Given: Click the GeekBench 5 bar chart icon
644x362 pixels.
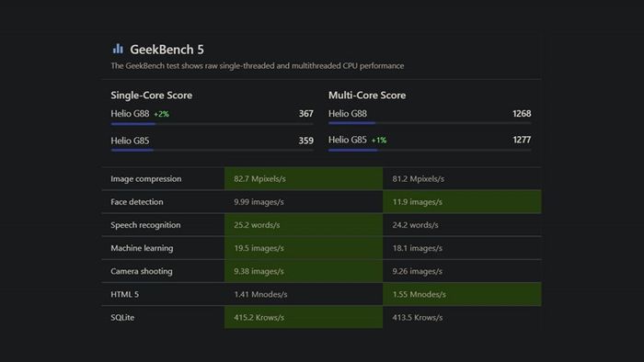Looking at the screenshot, I should 118,49.
